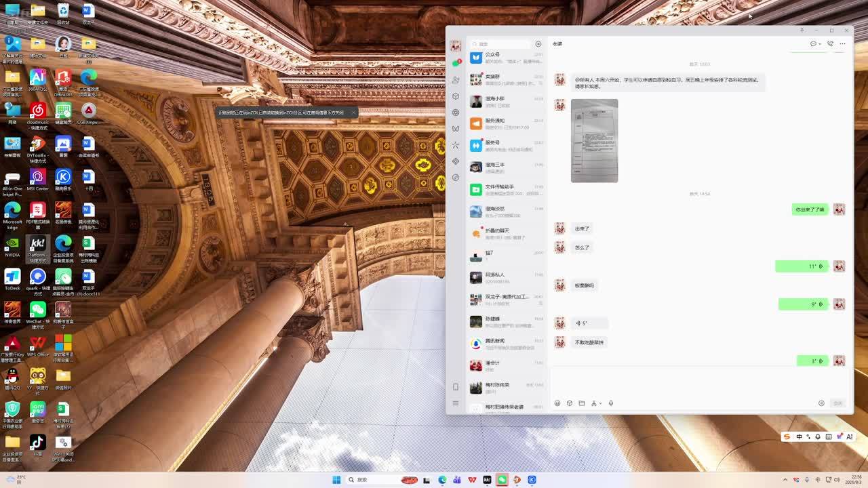Click the WeChat search input field
868x488 pixels.
point(500,44)
